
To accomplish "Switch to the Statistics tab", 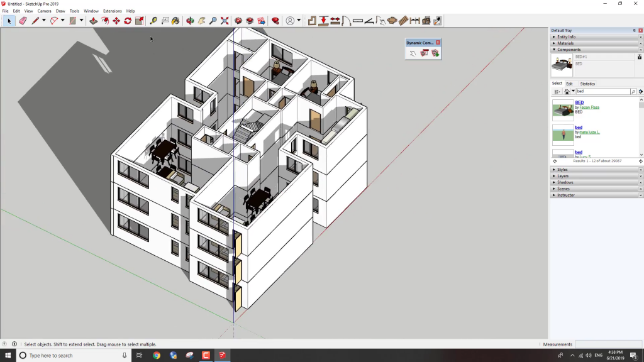I will [x=587, y=84].
